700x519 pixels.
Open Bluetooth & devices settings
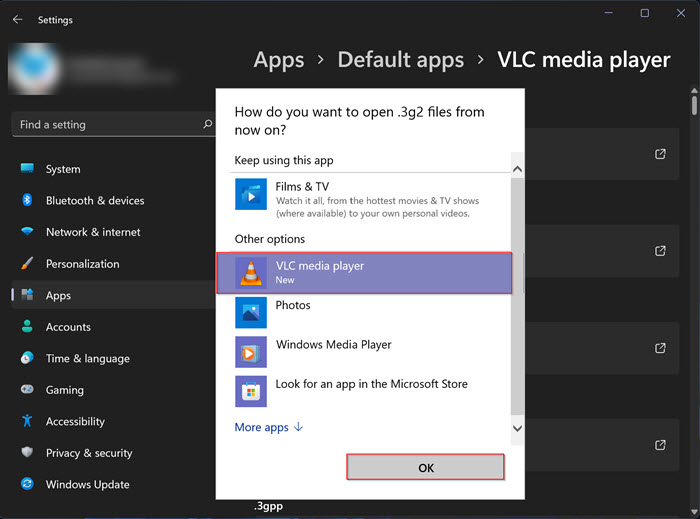[x=95, y=201]
